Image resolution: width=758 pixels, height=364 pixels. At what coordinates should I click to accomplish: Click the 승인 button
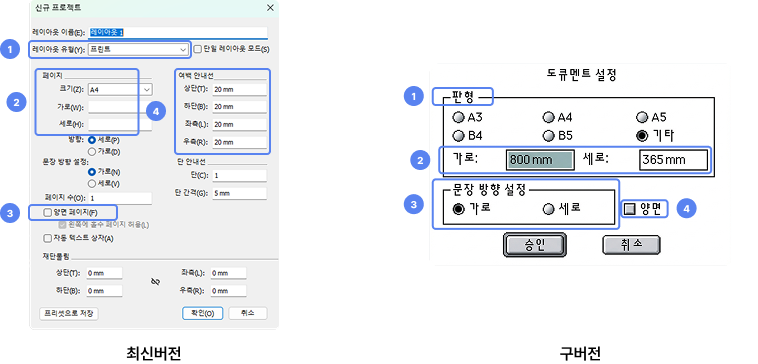click(x=534, y=245)
